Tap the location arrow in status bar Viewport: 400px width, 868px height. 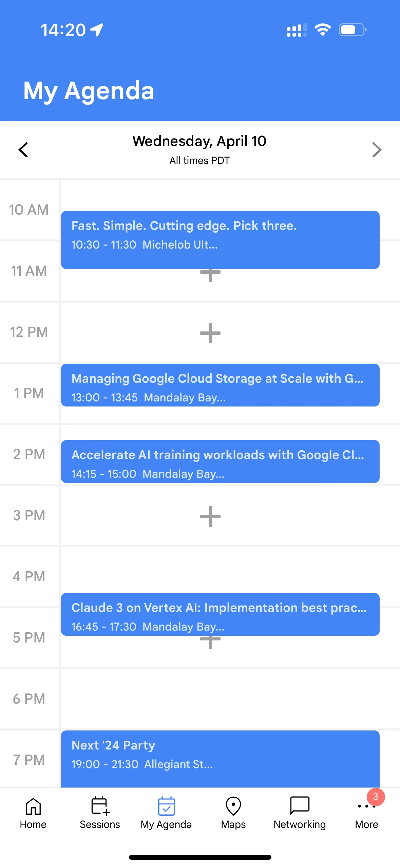click(97, 30)
